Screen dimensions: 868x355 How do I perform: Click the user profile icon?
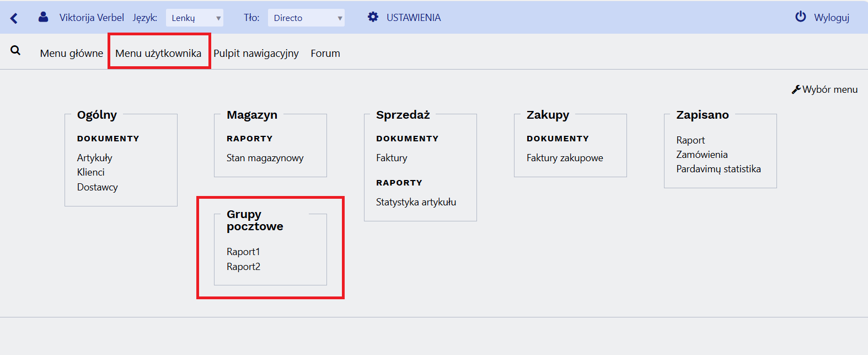tap(43, 17)
